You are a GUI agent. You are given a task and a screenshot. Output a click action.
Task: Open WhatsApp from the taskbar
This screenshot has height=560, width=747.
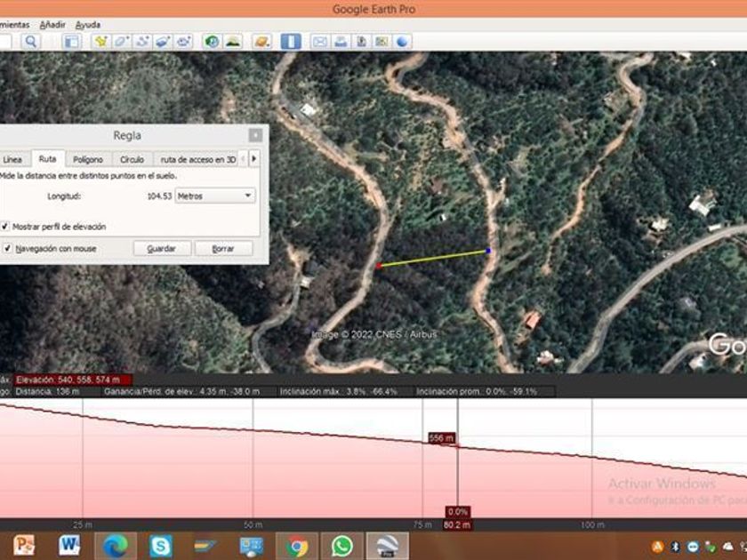tap(342, 545)
